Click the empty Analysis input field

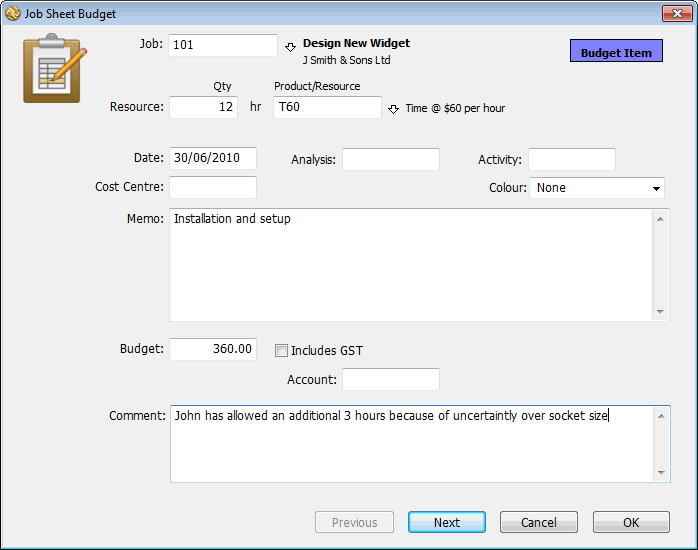[x=391, y=159]
